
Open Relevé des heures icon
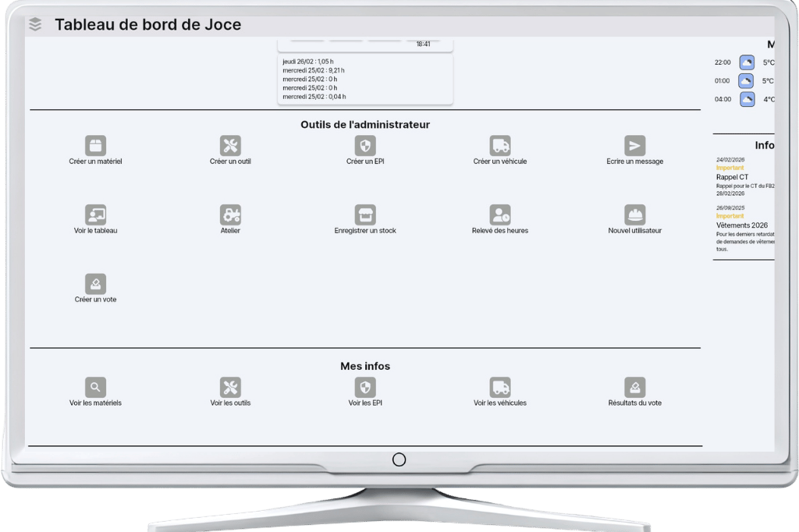499,214
